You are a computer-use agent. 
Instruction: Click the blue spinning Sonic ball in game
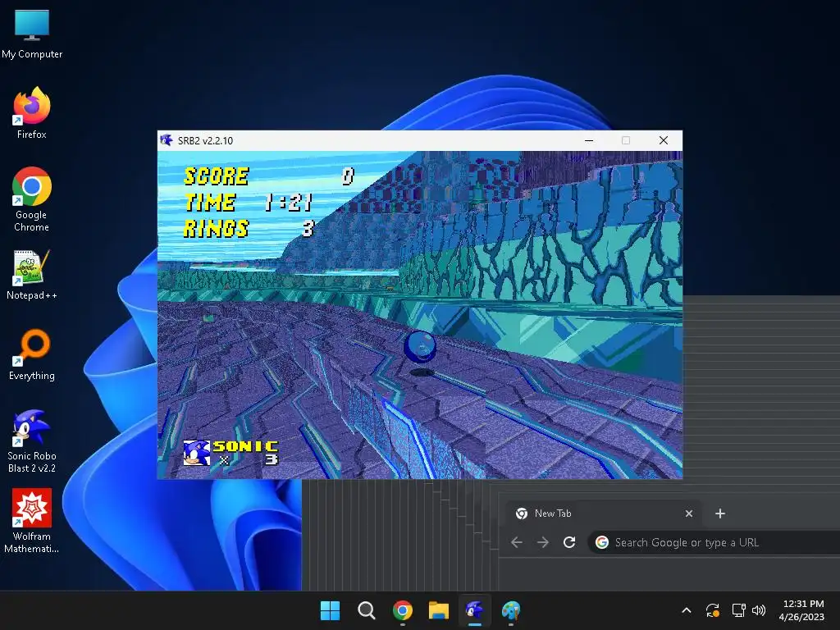point(420,347)
